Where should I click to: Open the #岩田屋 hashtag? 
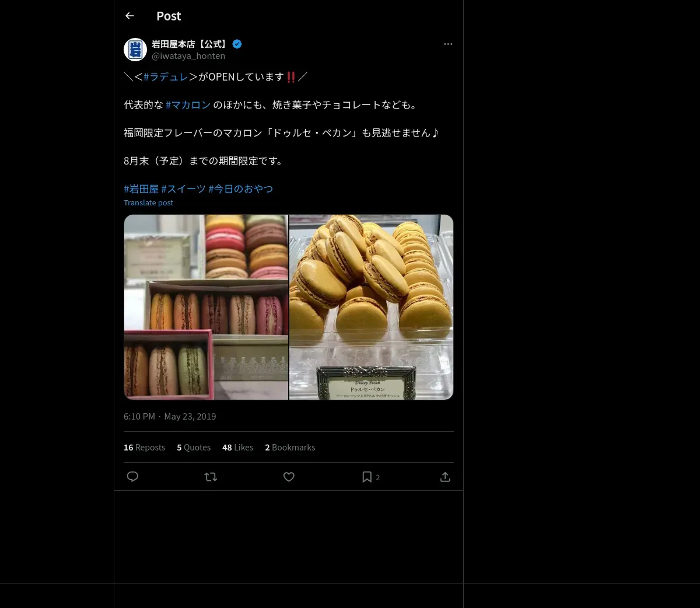141,188
